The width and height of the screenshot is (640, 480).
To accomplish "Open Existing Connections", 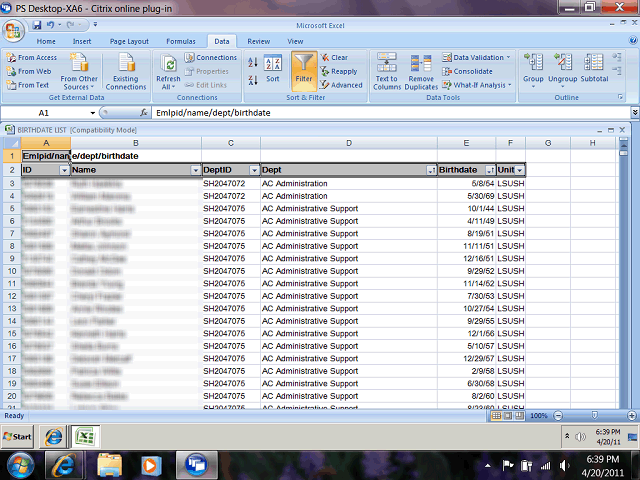I will pyautogui.click(x=126, y=71).
